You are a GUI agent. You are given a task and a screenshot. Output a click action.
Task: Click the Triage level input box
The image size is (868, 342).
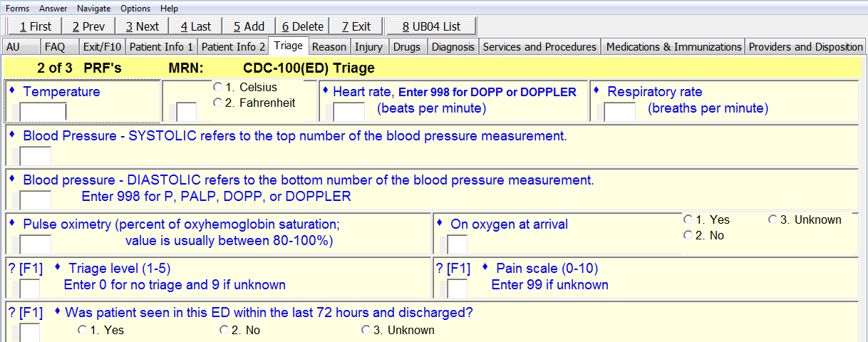point(30,289)
